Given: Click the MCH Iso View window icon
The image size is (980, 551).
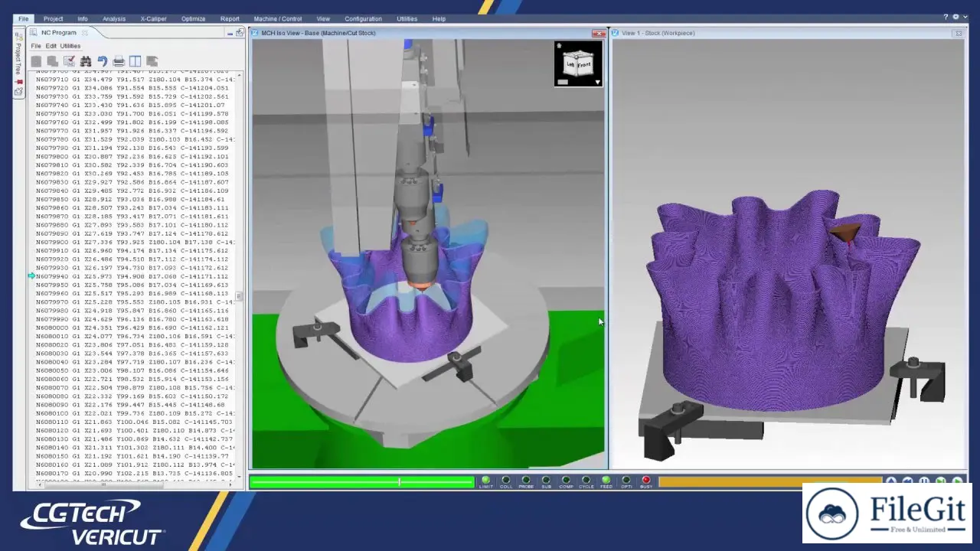Looking at the screenshot, I should tap(256, 33).
